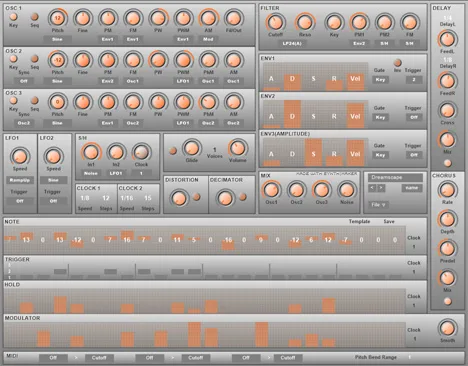Viewport: 468px width, 366px height.
Task: Click the Filter Cutoff knob
Action: [x=275, y=23]
